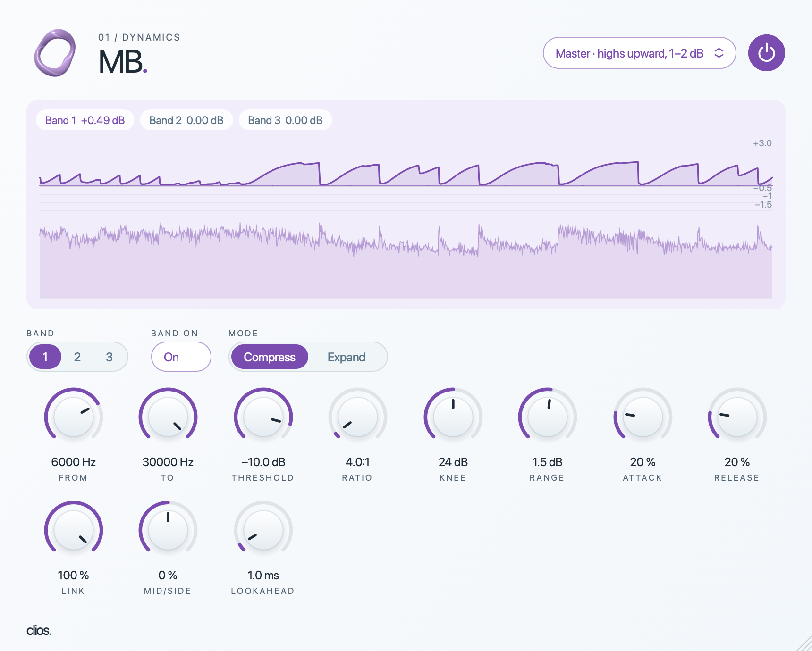Click the Ratio knob
Image resolution: width=812 pixels, height=651 pixels.
[x=358, y=417]
